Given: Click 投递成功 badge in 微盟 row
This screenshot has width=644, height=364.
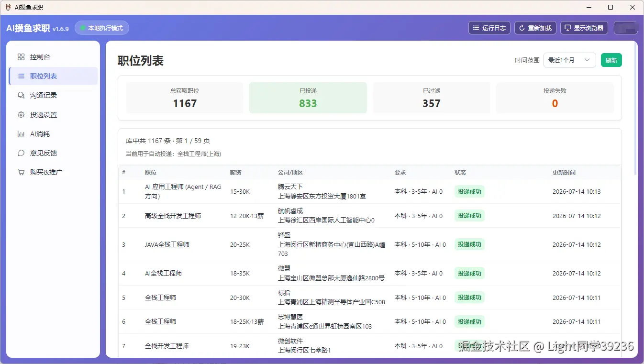Looking at the screenshot, I should click(x=469, y=273).
